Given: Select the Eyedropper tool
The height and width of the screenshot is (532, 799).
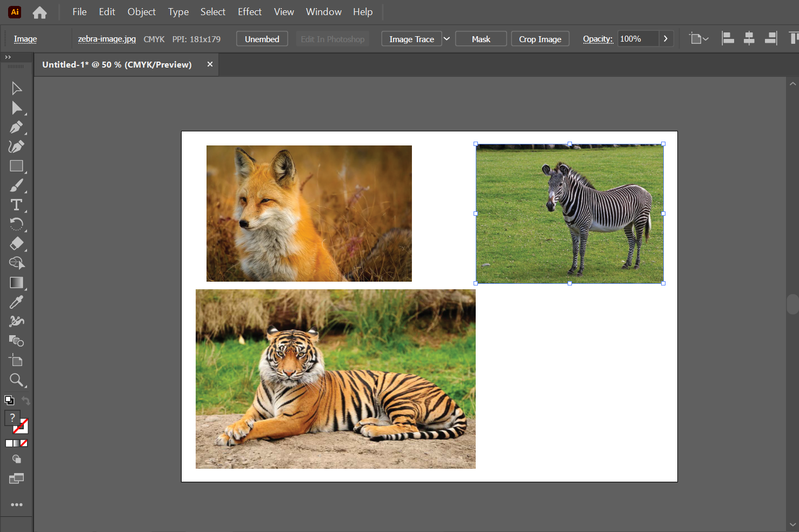Looking at the screenshot, I should 16,302.
